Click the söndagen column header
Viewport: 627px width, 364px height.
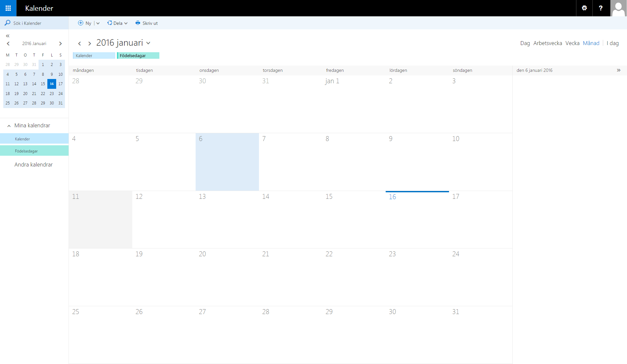462,70
